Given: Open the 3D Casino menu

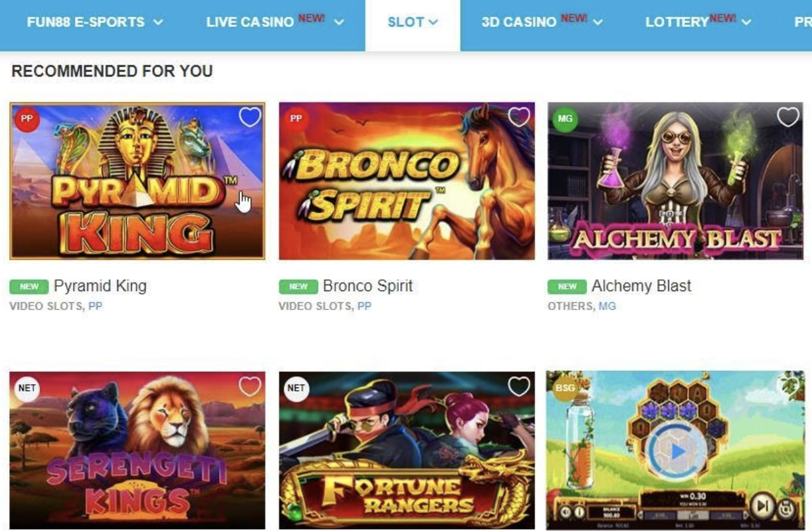Looking at the screenshot, I should click(x=542, y=22).
